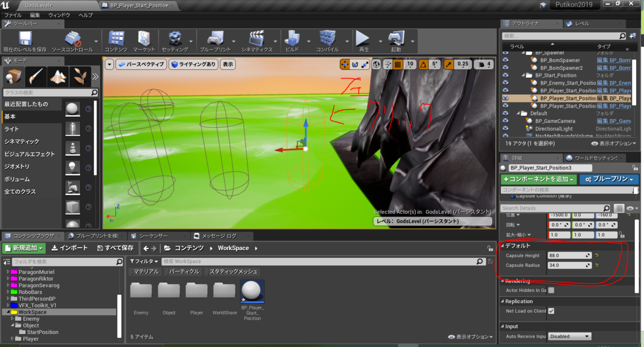644x347 pixels.
Task: Toggle scale snapping in the viewport
Action: 448,64
